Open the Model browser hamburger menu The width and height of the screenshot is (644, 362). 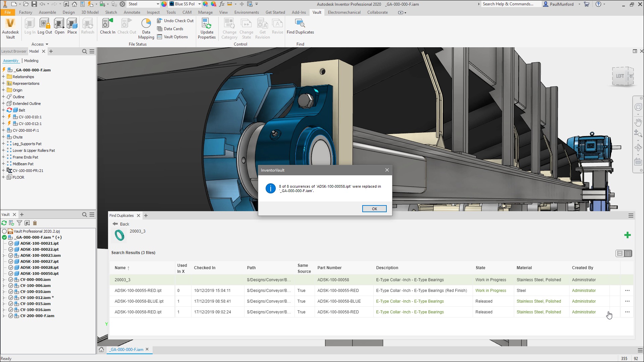(92, 51)
